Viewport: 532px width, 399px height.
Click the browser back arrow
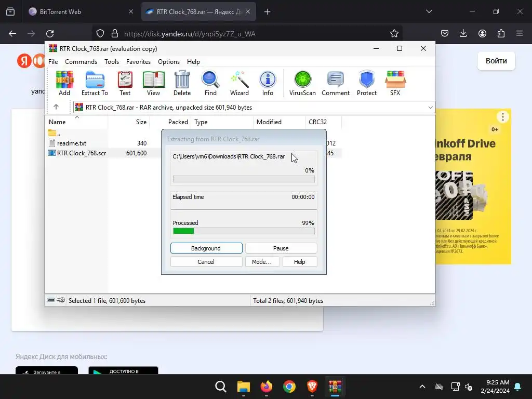click(x=12, y=34)
